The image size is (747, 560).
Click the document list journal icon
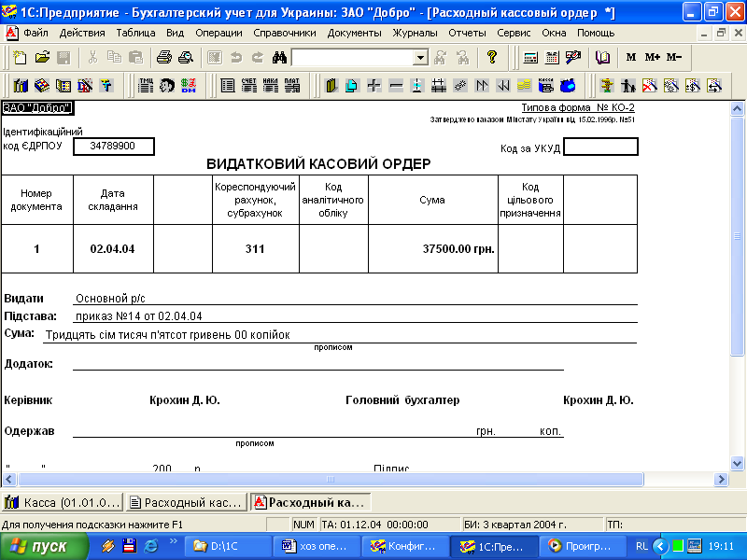point(228,86)
